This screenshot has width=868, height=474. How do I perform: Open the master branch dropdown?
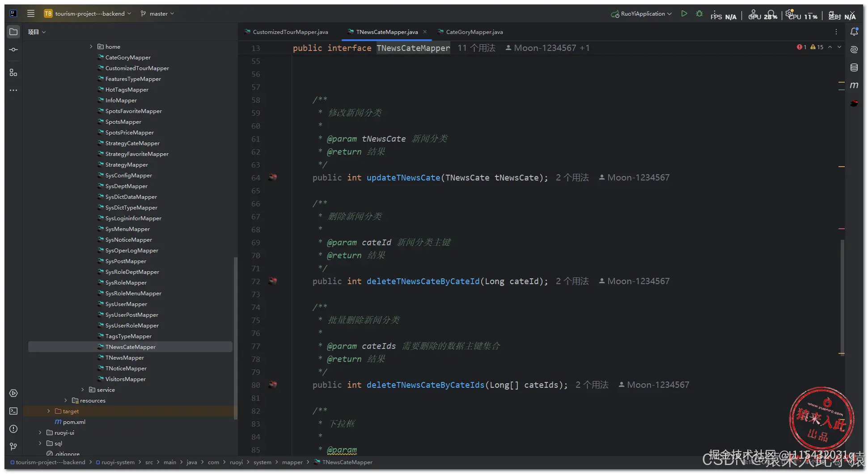coord(157,13)
